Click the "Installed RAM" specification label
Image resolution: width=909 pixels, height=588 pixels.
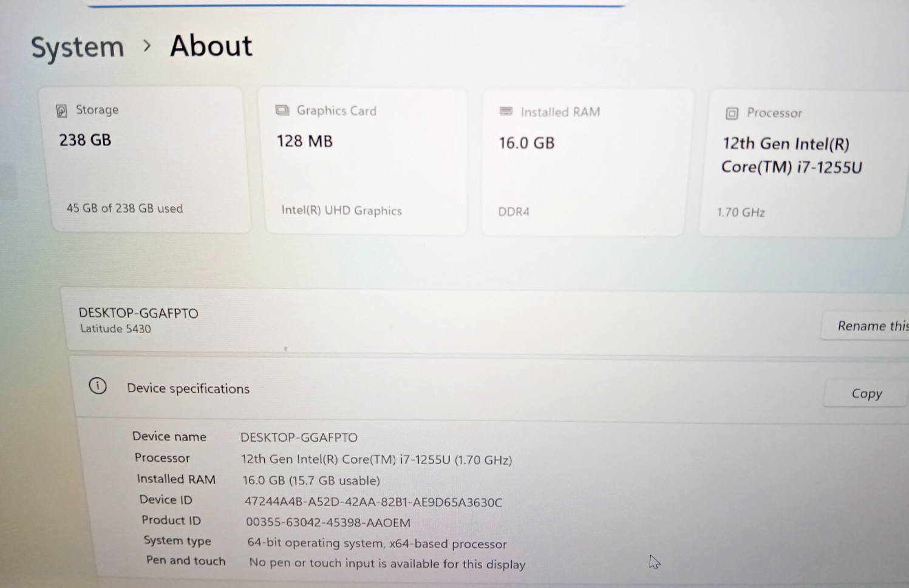point(176,479)
